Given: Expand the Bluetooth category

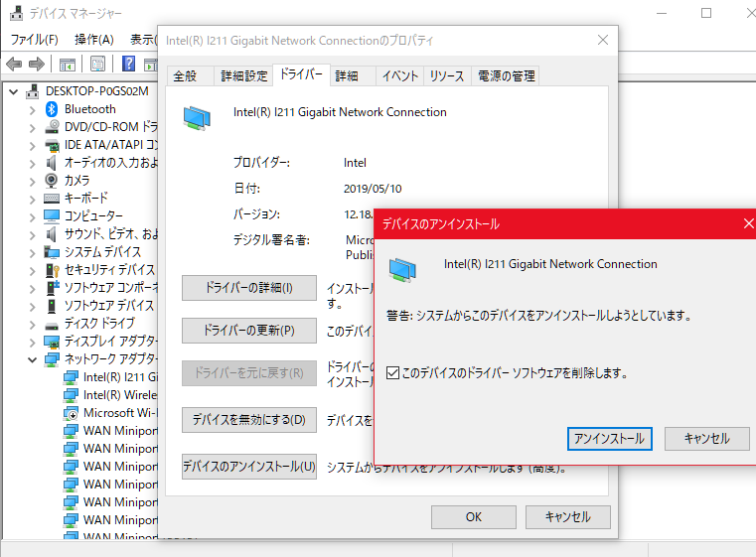Looking at the screenshot, I should click(x=33, y=110).
